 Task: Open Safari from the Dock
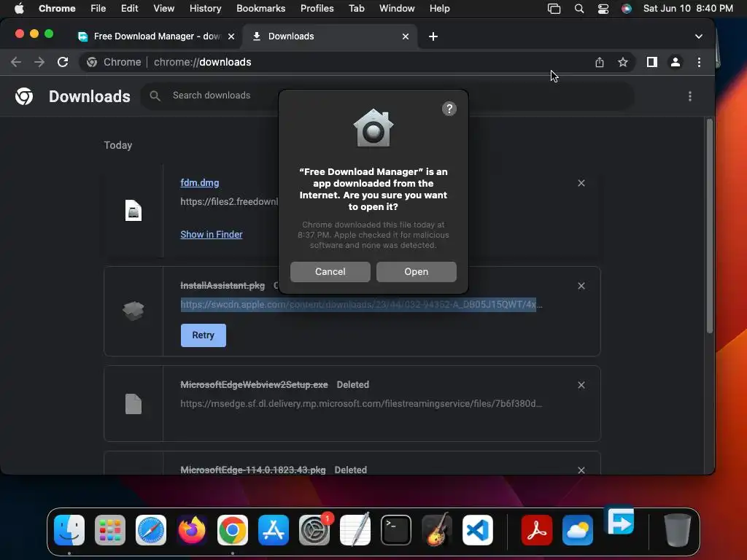click(x=151, y=530)
